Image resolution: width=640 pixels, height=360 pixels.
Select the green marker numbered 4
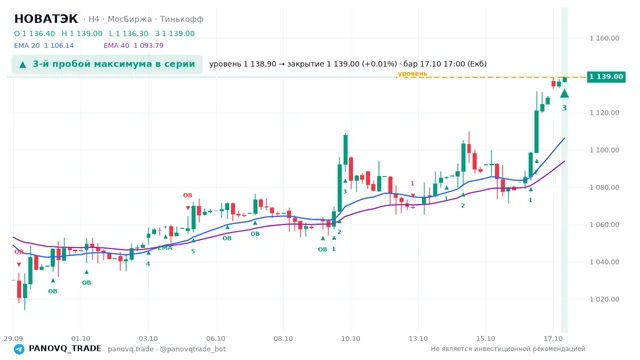pos(148,264)
